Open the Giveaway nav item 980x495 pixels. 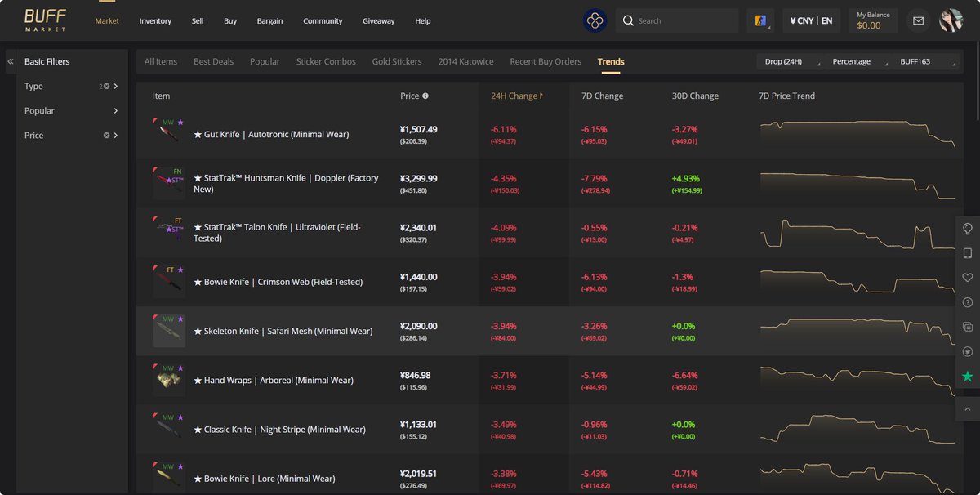[x=379, y=21]
